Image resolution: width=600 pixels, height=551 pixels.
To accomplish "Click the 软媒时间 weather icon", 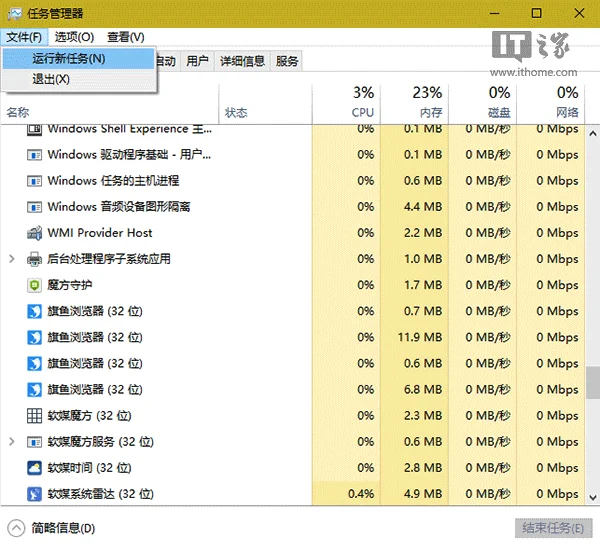I will point(34,468).
